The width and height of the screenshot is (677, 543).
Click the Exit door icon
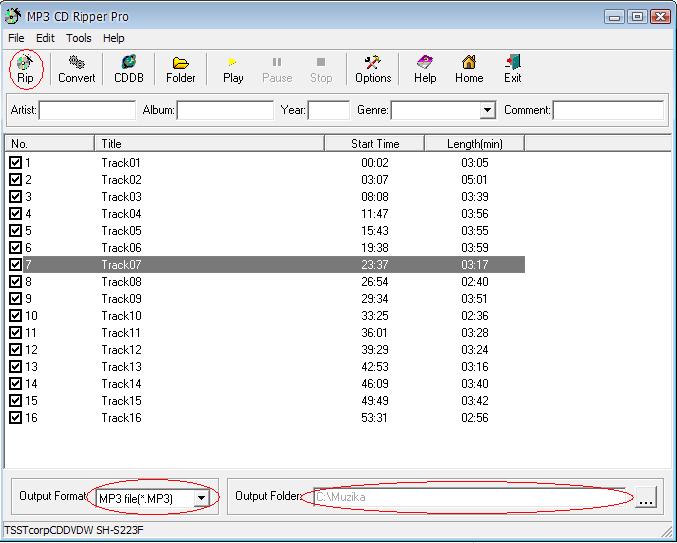tap(512, 70)
